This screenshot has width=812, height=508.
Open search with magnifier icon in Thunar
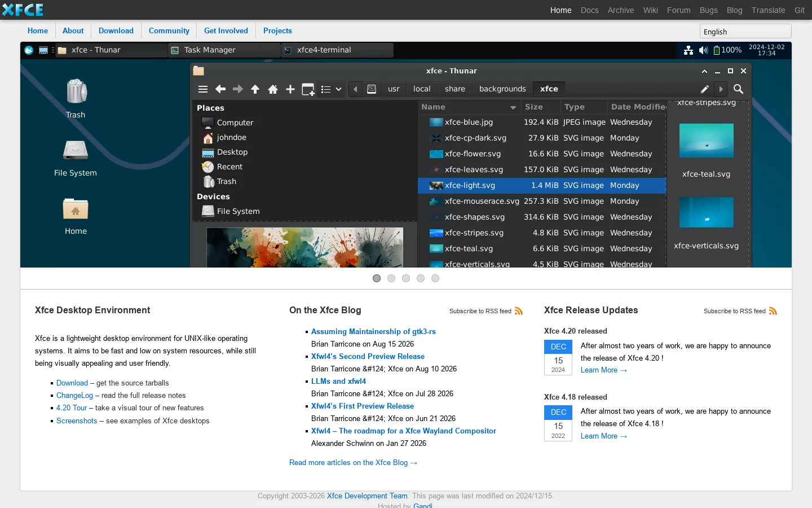click(x=738, y=89)
